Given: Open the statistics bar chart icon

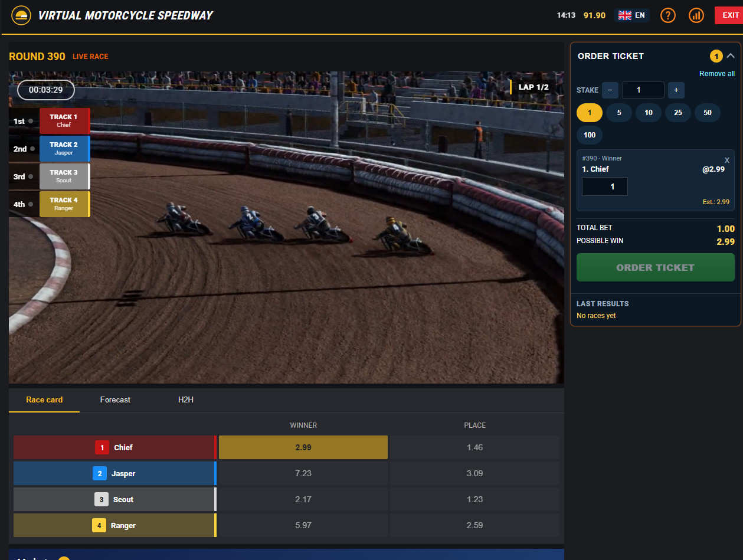Looking at the screenshot, I should tap(696, 15).
